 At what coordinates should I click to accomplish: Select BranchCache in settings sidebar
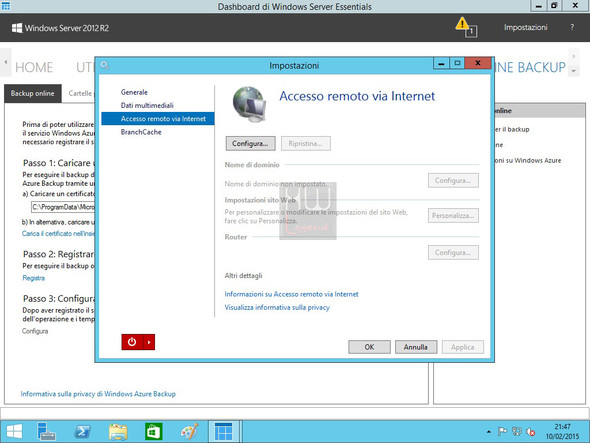point(141,132)
